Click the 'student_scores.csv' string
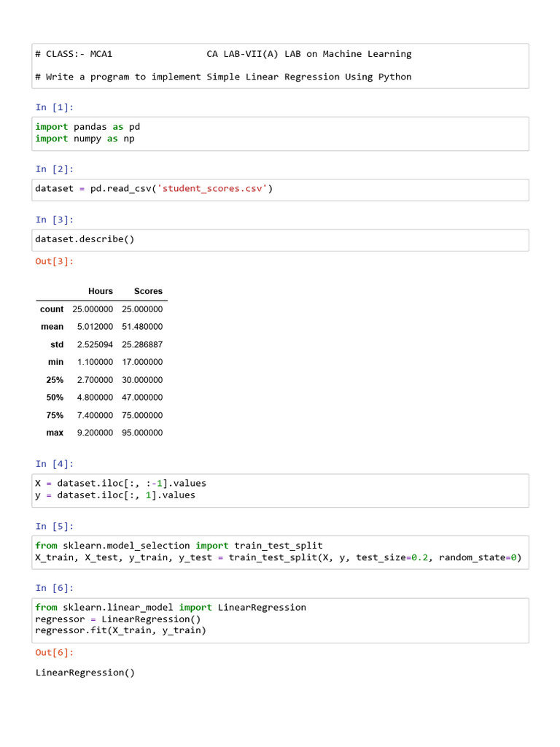The width and height of the screenshot is (560, 747). [x=212, y=189]
